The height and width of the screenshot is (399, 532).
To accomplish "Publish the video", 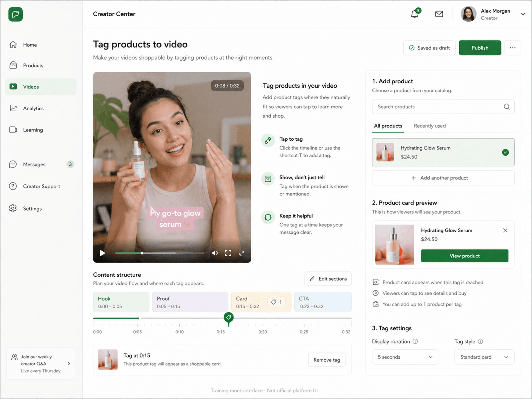I will pos(480,48).
